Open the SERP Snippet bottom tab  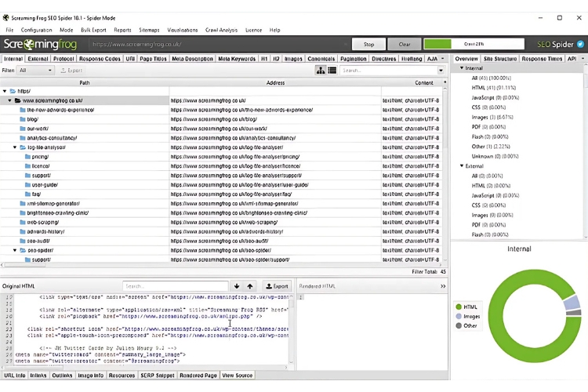158,376
